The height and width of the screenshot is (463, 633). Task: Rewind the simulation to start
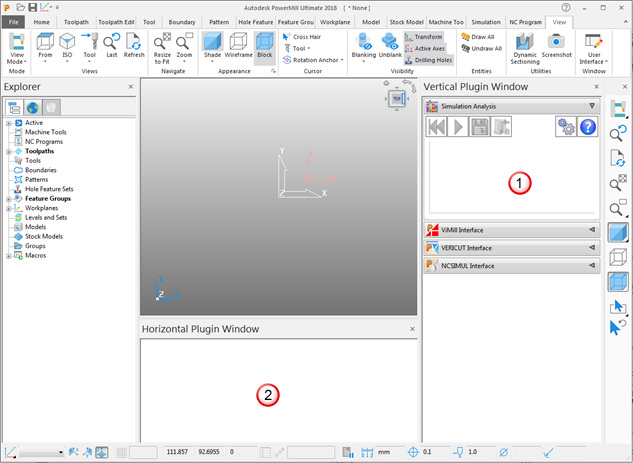coord(436,127)
